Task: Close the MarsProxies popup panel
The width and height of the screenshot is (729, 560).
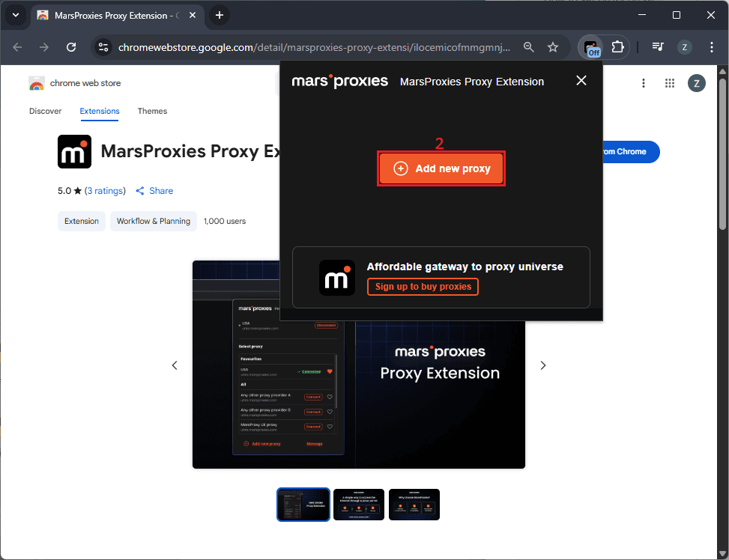Action: [x=581, y=81]
